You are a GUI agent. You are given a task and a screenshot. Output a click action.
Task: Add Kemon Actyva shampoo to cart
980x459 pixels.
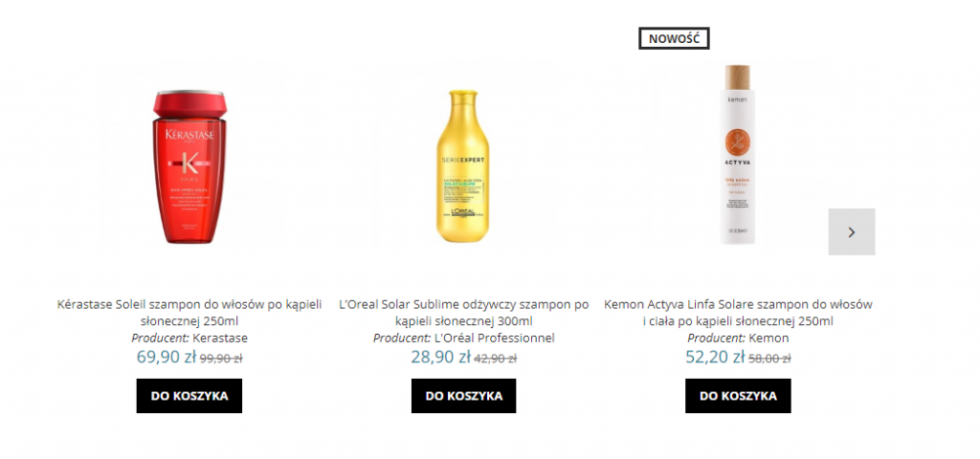(738, 396)
